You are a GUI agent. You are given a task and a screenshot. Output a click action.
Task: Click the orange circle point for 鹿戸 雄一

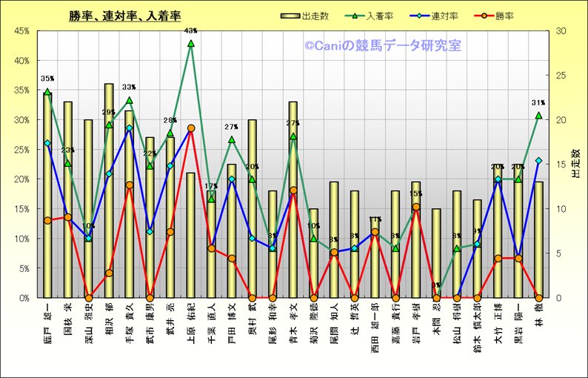(x=47, y=220)
